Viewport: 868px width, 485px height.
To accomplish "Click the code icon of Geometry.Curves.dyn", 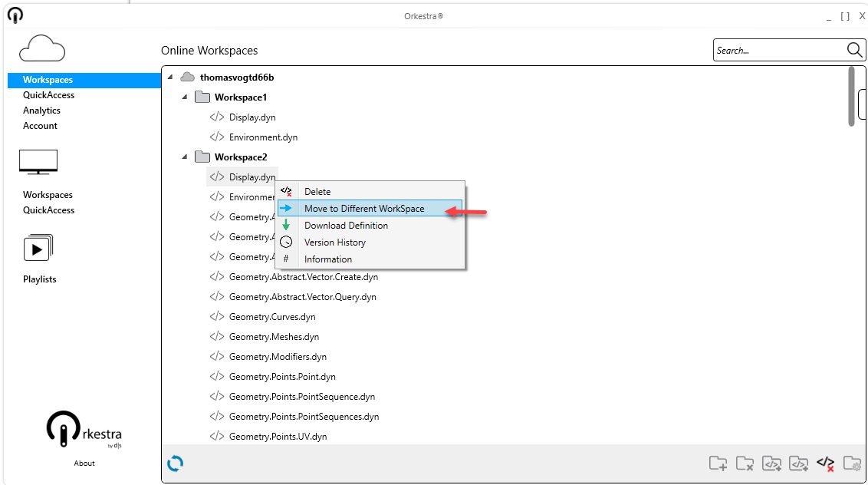I will coord(217,316).
